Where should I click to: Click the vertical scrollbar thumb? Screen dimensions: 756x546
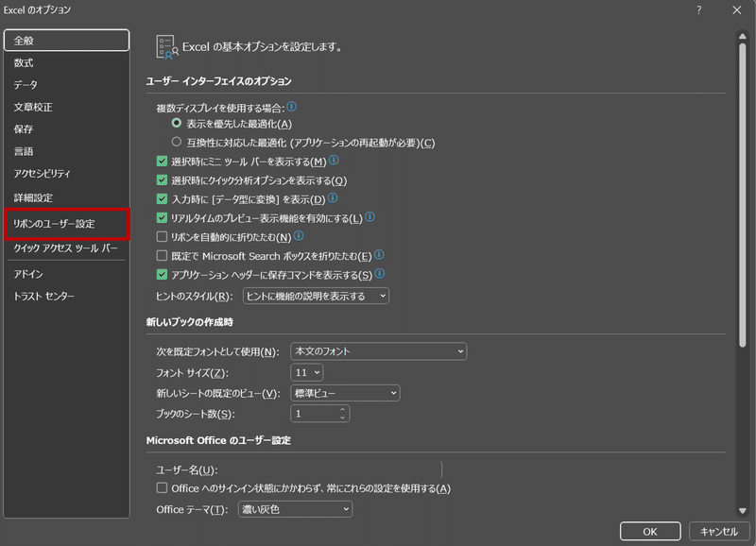(743, 196)
